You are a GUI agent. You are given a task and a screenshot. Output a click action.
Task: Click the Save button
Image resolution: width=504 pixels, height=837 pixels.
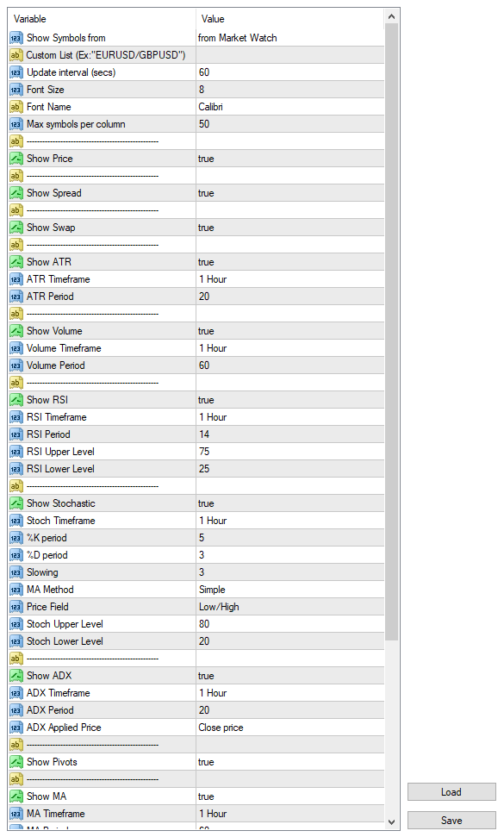[x=451, y=821]
